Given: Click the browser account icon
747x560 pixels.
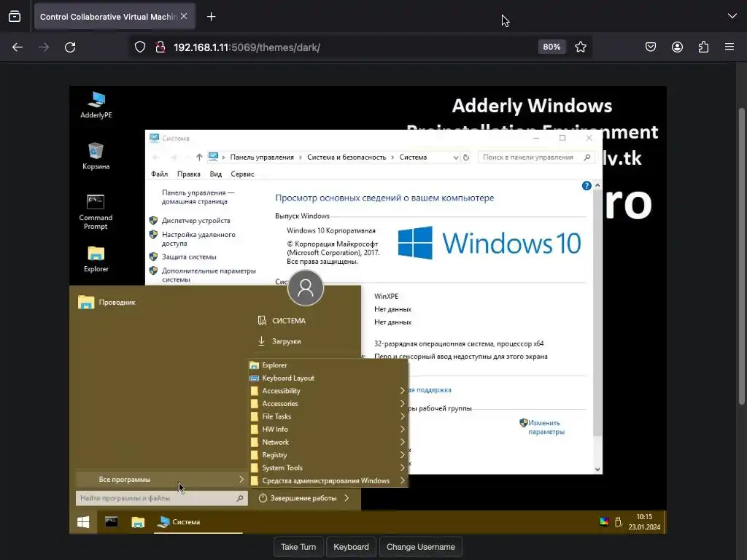Looking at the screenshot, I should 677,47.
